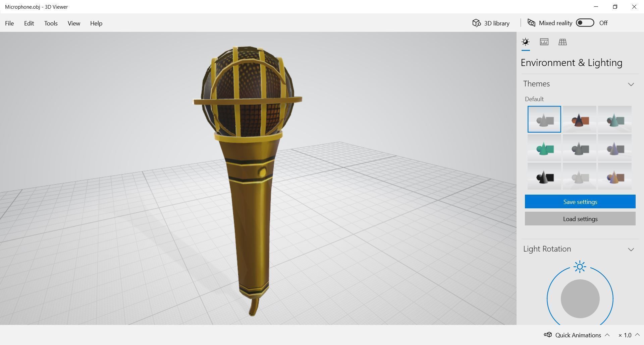
Task: Click the 3D library cube icon
Action: pyautogui.click(x=477, y=23)
